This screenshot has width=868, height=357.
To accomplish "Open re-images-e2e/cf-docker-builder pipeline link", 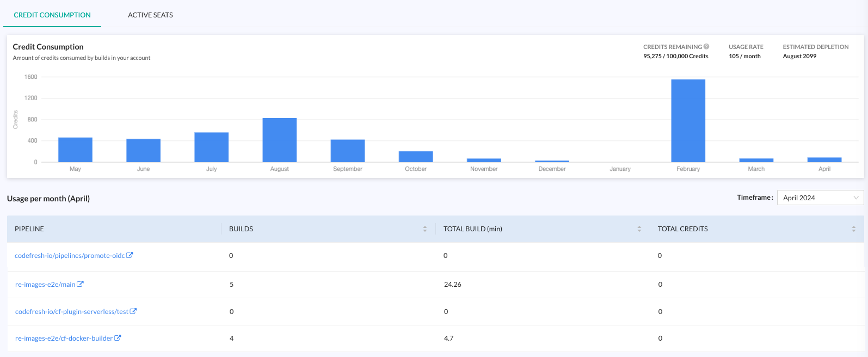I will (64, 338).
